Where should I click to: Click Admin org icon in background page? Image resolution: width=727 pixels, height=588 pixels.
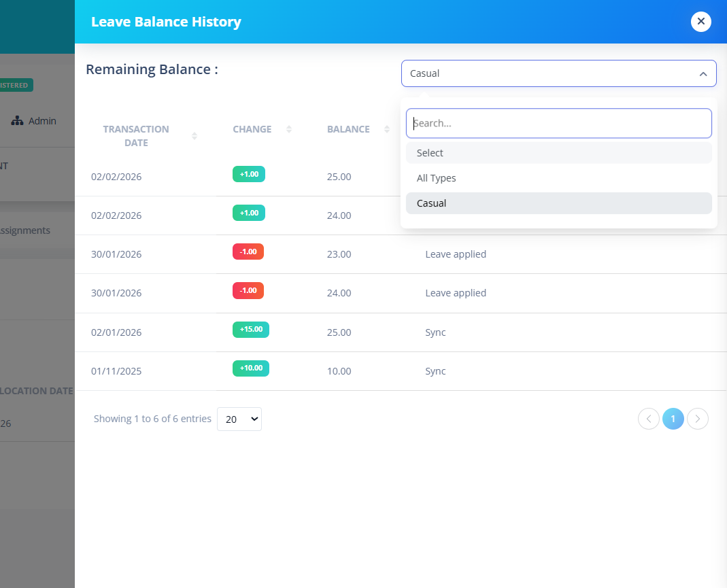17,121
